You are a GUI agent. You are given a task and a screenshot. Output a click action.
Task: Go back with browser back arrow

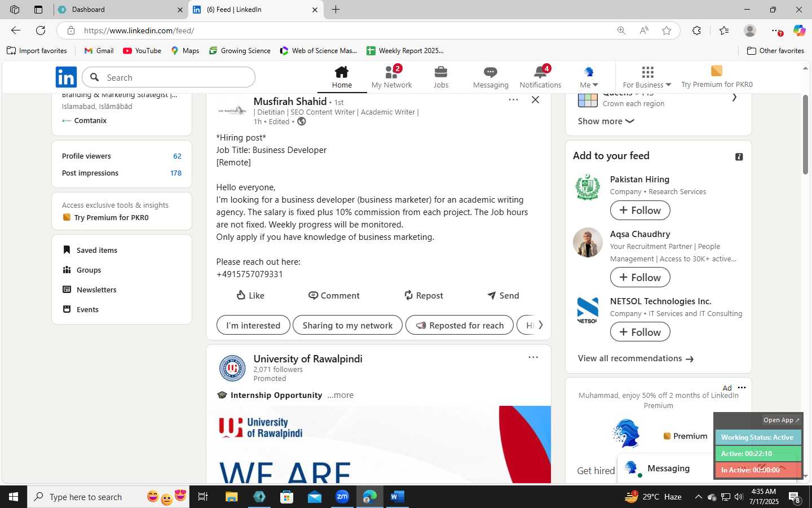click(16, 30)
